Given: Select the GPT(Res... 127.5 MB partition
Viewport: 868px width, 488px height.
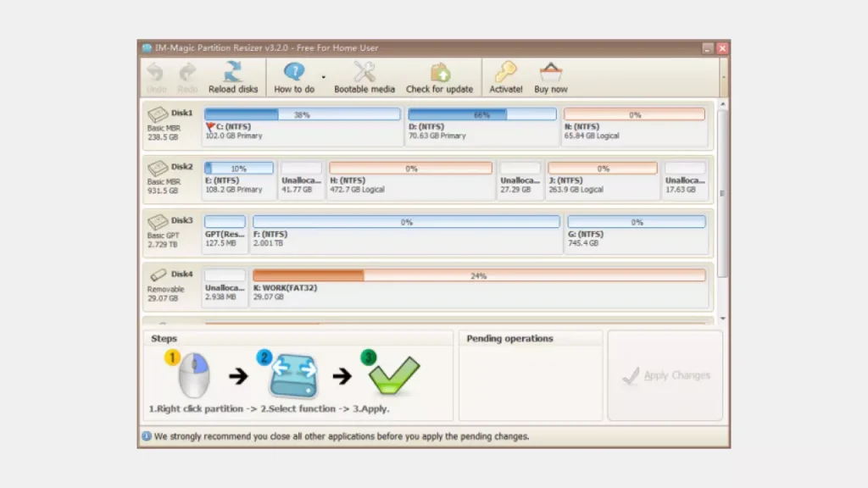Looking at the screenshot, I should (225, 232).
